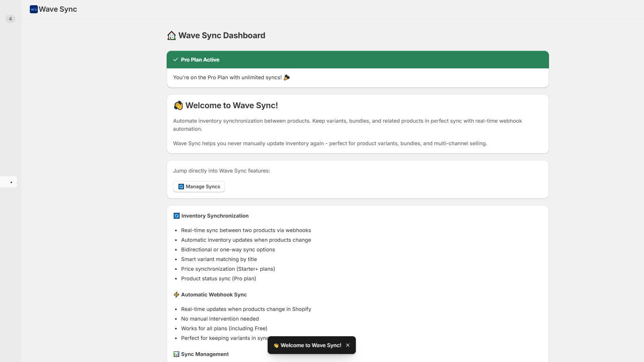Click the sync icon inside Manage Syncs button
The height and width of the screenshot is (362, 644).
(181, 187)
